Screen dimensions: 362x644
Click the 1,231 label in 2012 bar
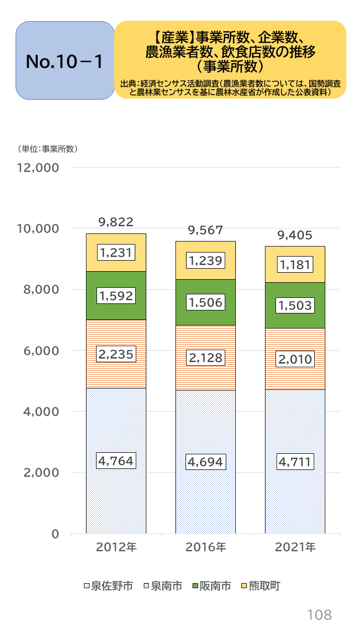[116, 253]
